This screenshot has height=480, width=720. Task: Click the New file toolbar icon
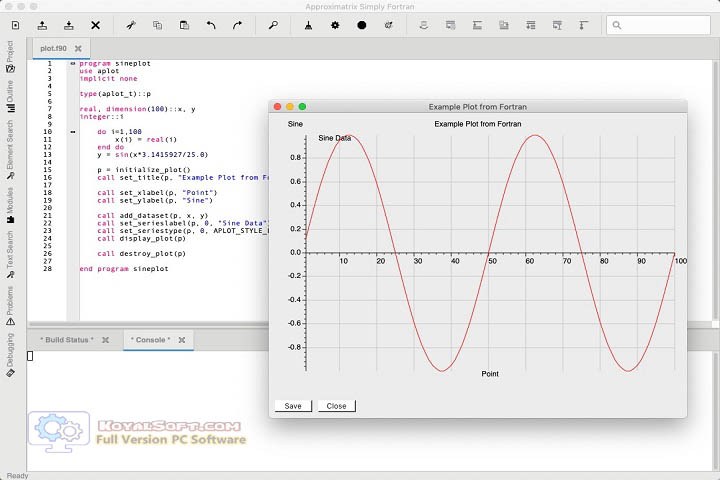16,25
